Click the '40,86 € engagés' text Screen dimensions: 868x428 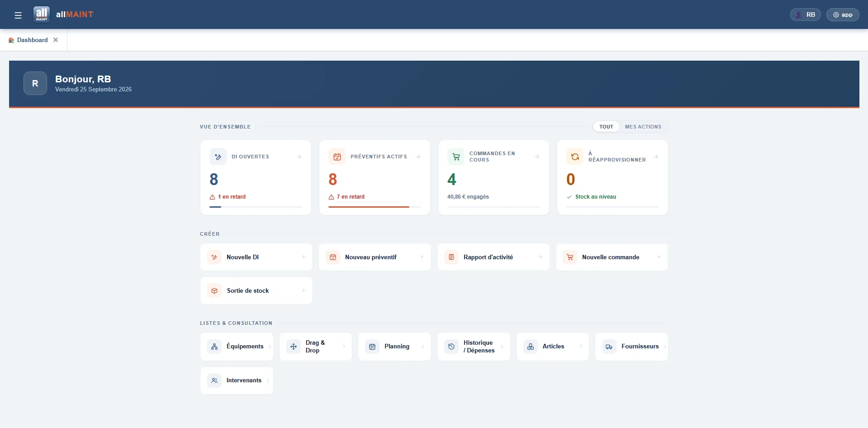(468, 197)
